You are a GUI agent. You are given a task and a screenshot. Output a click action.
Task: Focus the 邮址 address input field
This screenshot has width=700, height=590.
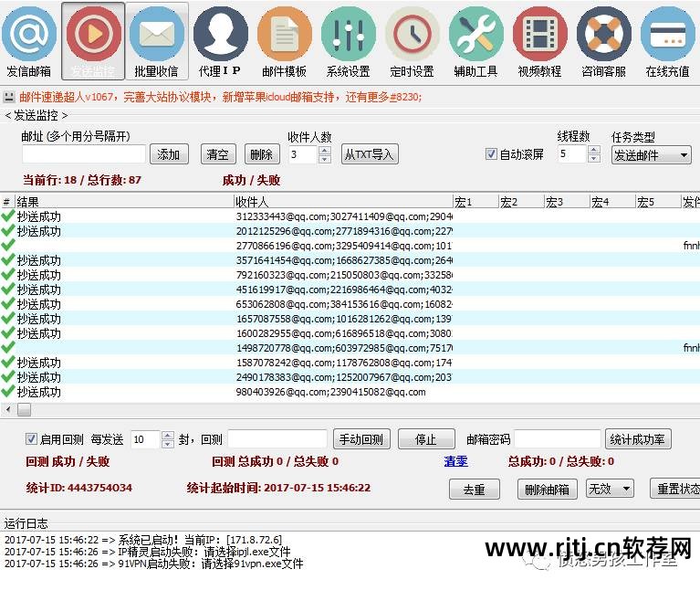pos(84,154)
